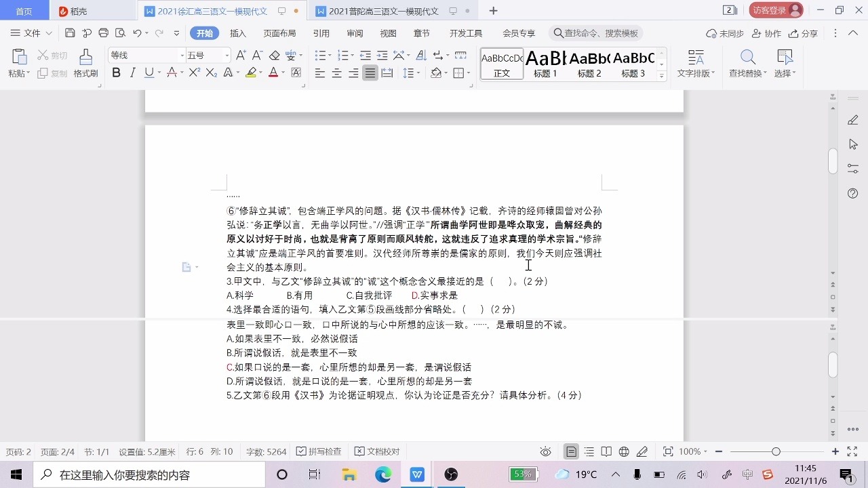Click the selection arrow in right sidebar
Viewport: 868px width, 488px height.
853,144
